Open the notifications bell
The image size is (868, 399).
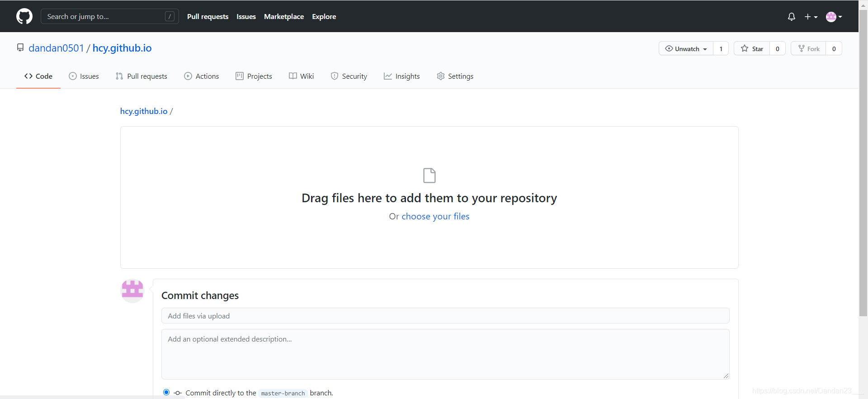pos(791,17)
